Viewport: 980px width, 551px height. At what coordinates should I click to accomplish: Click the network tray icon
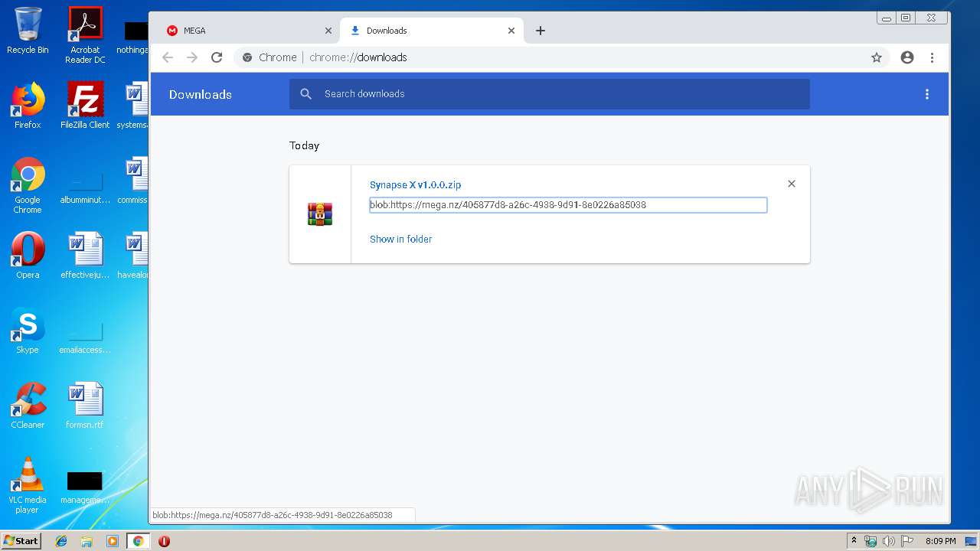871,541
